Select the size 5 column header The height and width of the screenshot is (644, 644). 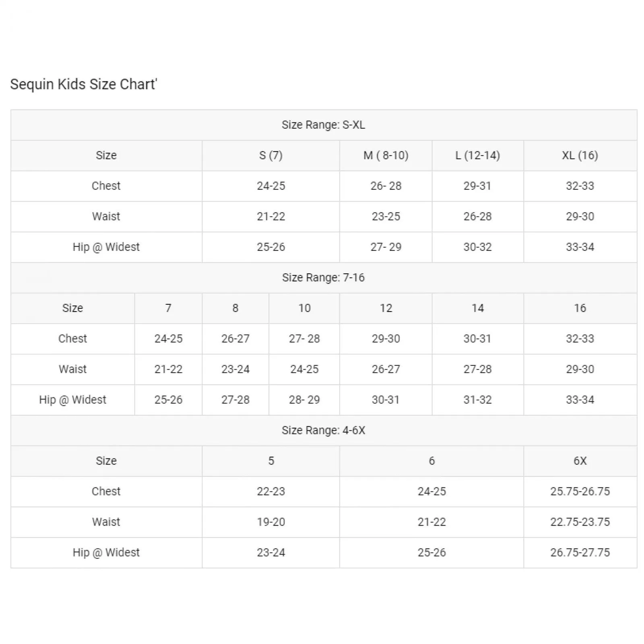coord(271,461)
